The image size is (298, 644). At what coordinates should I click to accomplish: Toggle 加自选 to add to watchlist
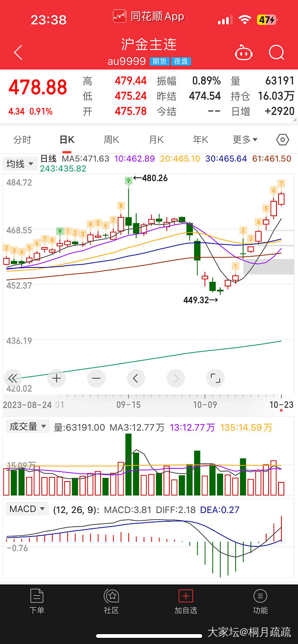click(x=186, y=601)
